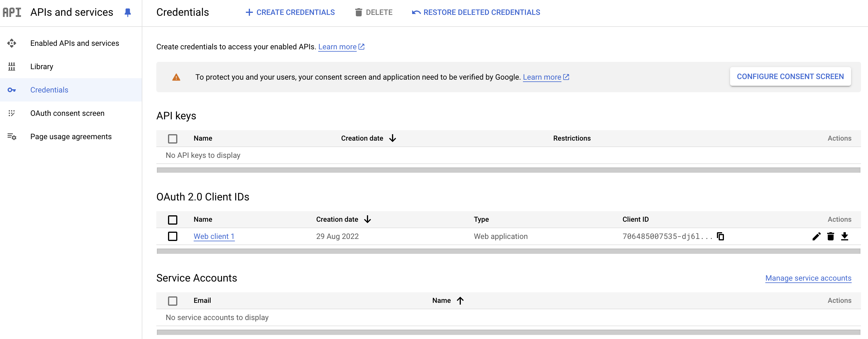
Task: Open Page usage agreements
Action: click(x=71, y=137)
